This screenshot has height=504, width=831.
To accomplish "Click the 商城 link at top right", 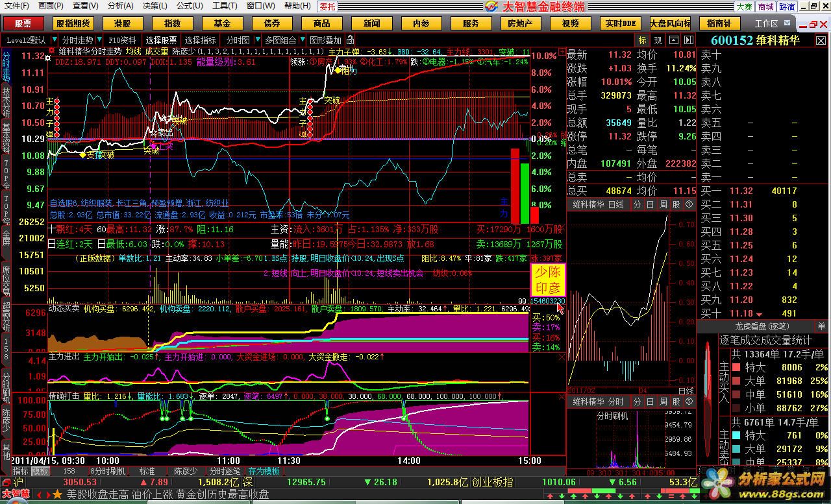I will [x=765, y=6].
